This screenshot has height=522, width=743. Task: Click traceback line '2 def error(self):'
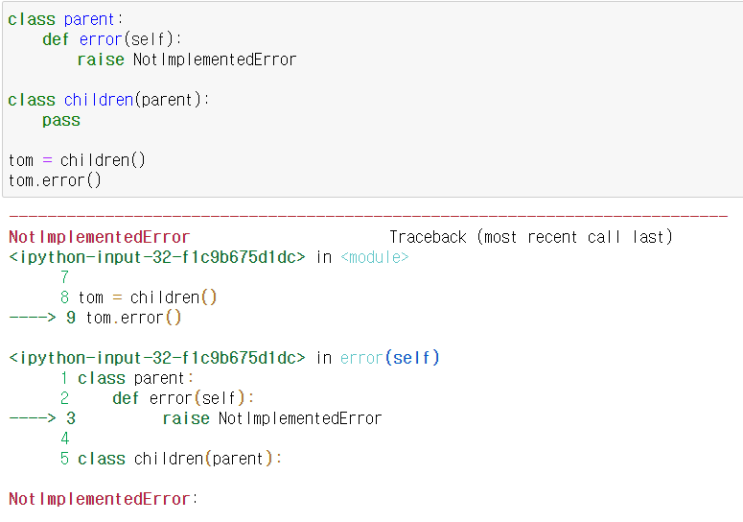point(157,398)
